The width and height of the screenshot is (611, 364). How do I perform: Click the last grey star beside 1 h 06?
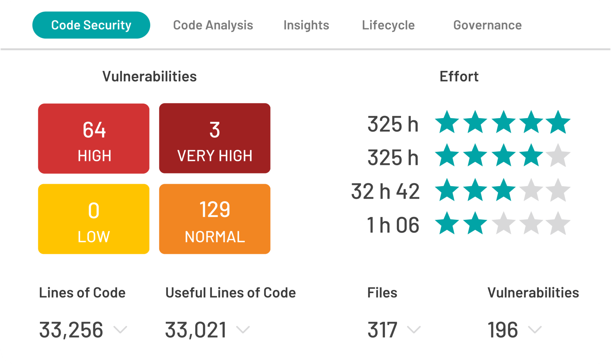click(558, 224)
